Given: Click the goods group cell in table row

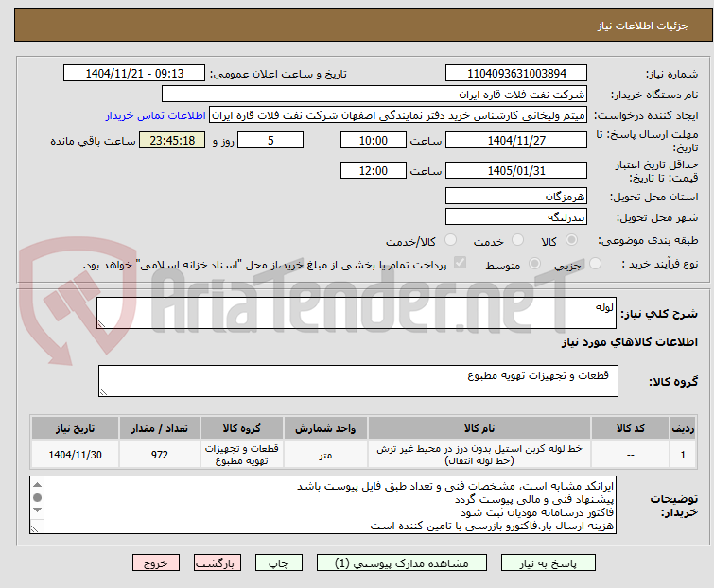Looking at the screenshot, I should click(x=242, y=454).
